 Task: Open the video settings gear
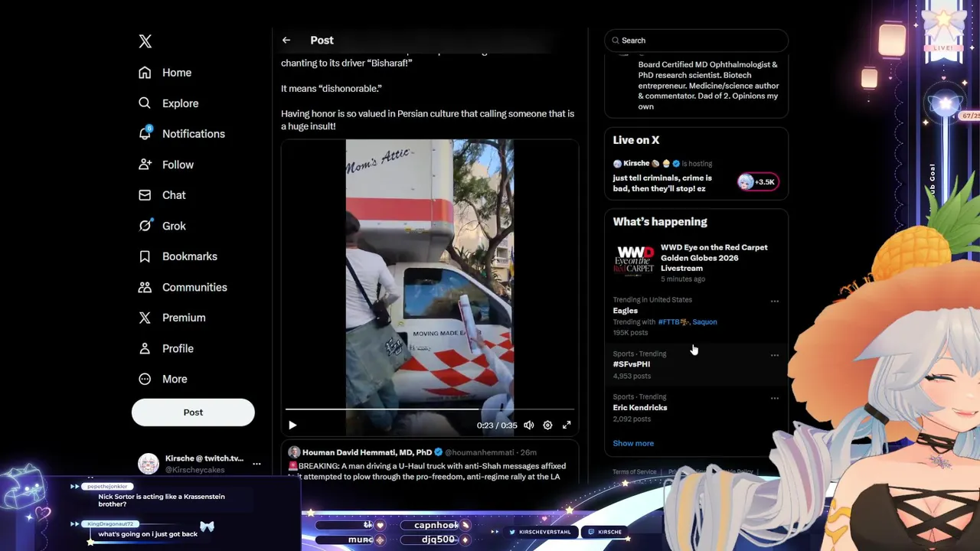pyautogui.click(x=547, y=425)
